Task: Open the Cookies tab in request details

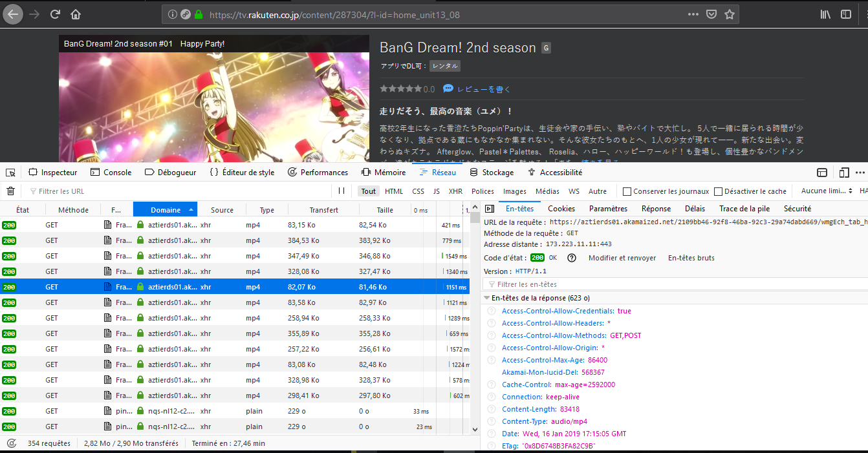Action: tap(561, 209)
